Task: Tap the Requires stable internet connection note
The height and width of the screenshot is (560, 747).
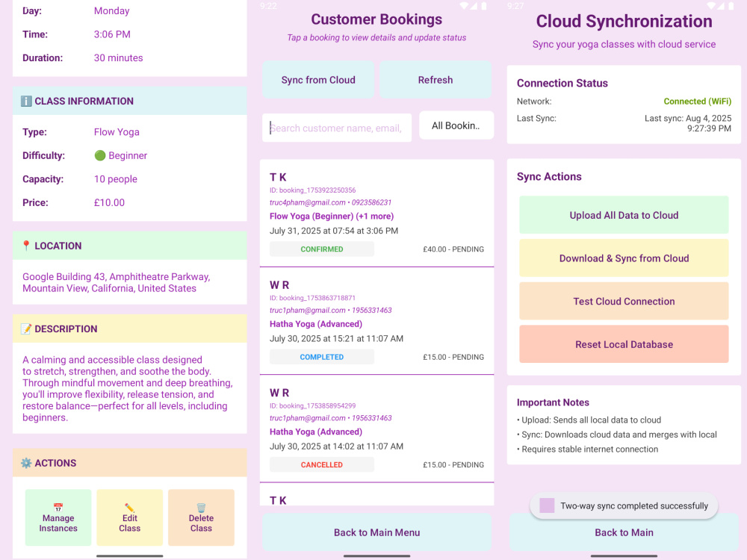Action: (587, 449)
